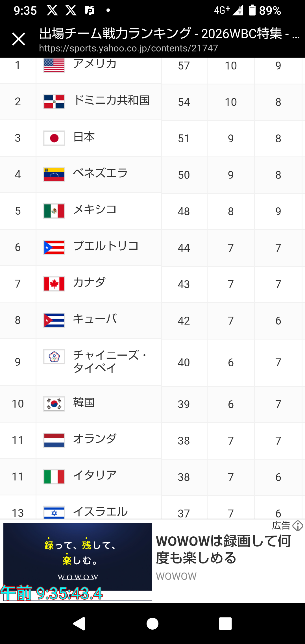Tap the イタリア team name
The height and width of the screenshot is (644, 305).
coord(95,476)
